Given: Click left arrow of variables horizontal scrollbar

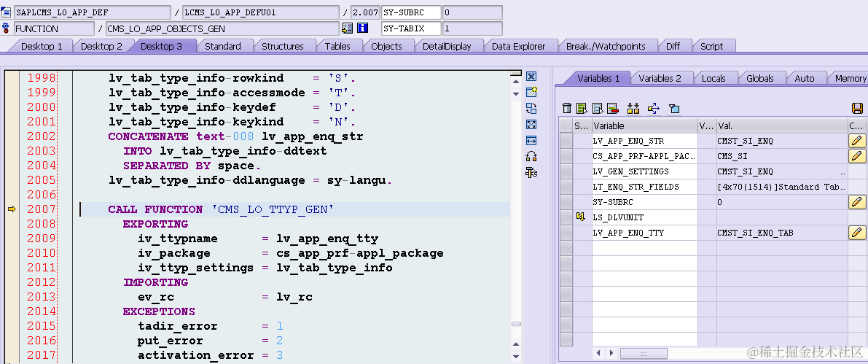Looking at the screenshot, I should [x=598, y=353].
